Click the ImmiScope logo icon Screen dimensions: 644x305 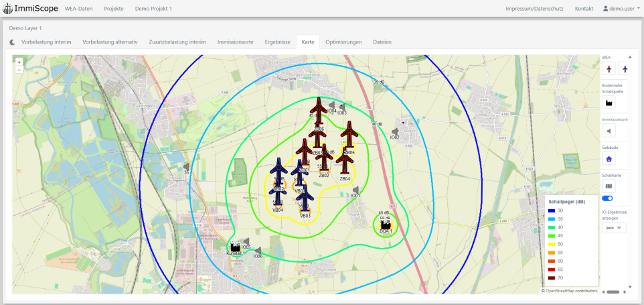(7, 8)
